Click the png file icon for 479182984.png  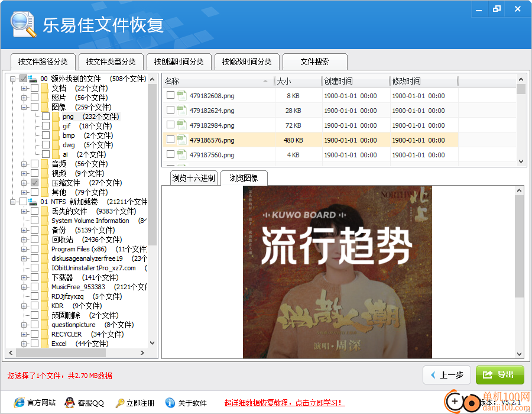click(182, 125)
